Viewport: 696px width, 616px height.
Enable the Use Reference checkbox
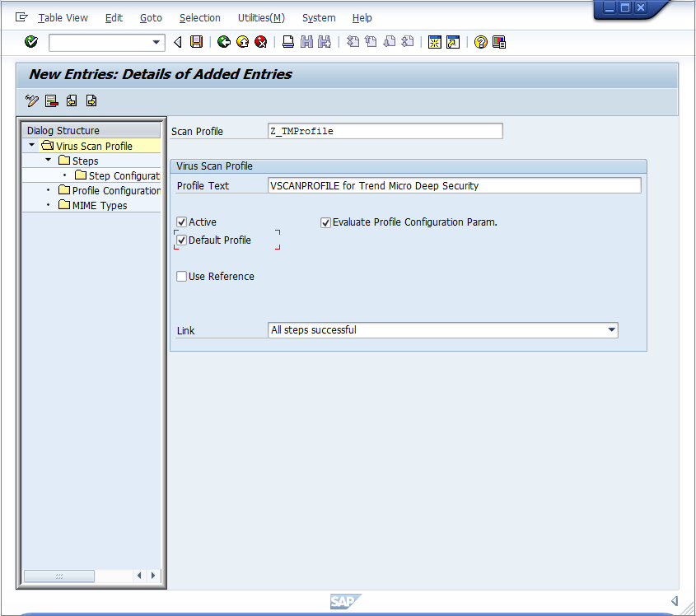coord(182,276)
